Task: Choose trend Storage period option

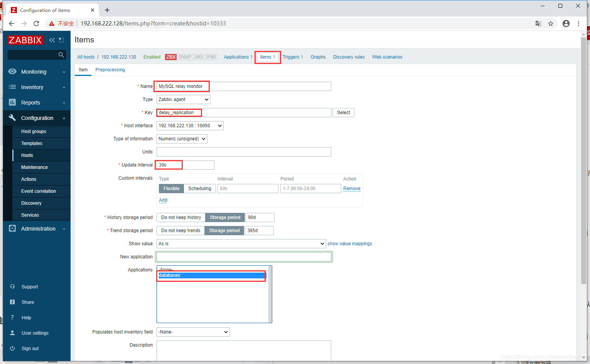Action: [x=224, y=231]
